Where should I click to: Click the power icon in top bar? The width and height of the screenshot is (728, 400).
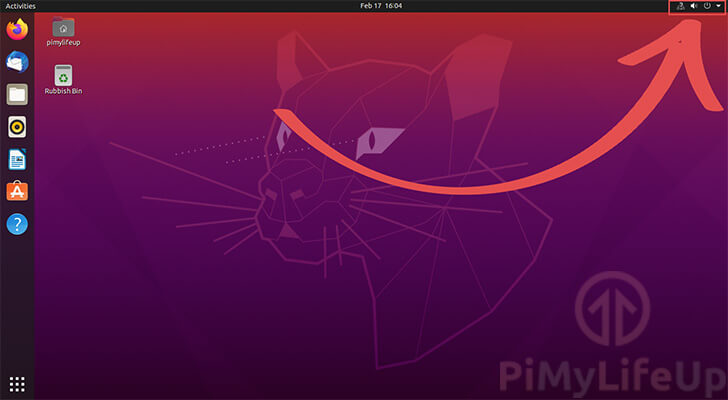click(707, 6)
